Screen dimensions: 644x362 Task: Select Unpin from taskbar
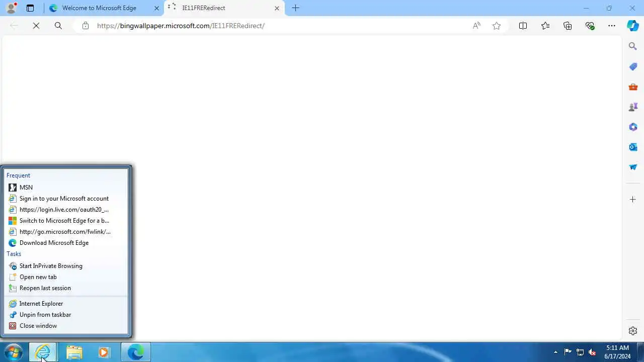[66, 314]
